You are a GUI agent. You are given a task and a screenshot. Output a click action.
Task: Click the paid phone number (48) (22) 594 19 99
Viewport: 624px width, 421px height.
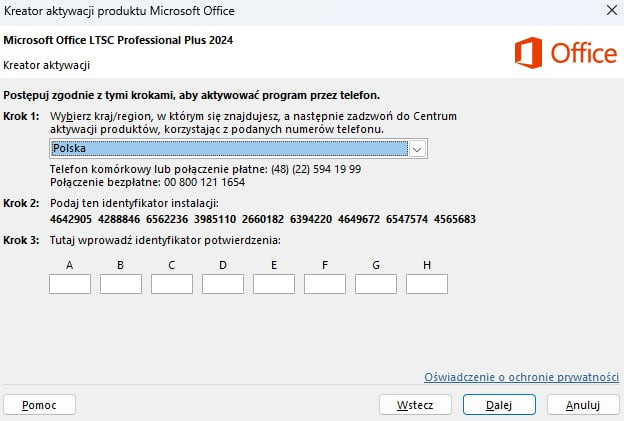(x=316, y=169)
